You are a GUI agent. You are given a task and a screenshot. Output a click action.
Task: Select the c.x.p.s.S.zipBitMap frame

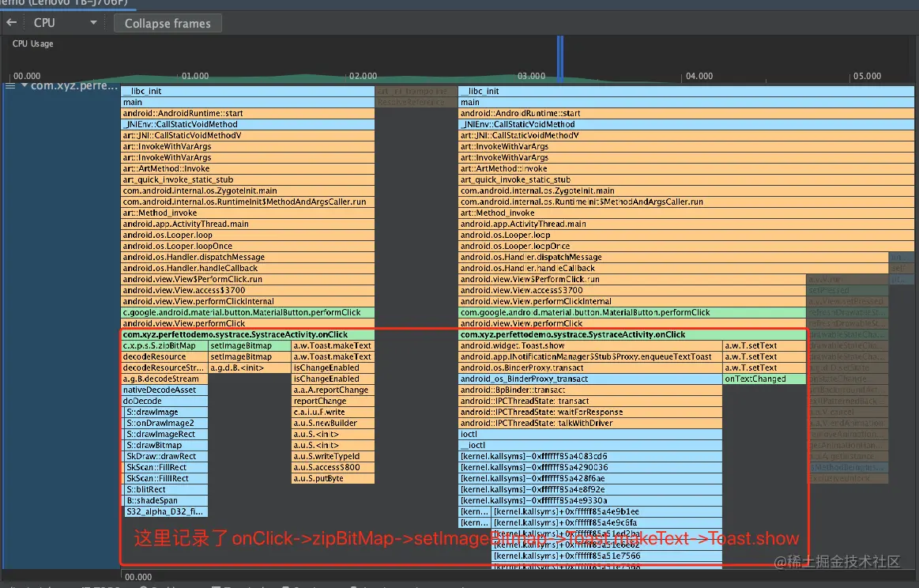[164, 346]
